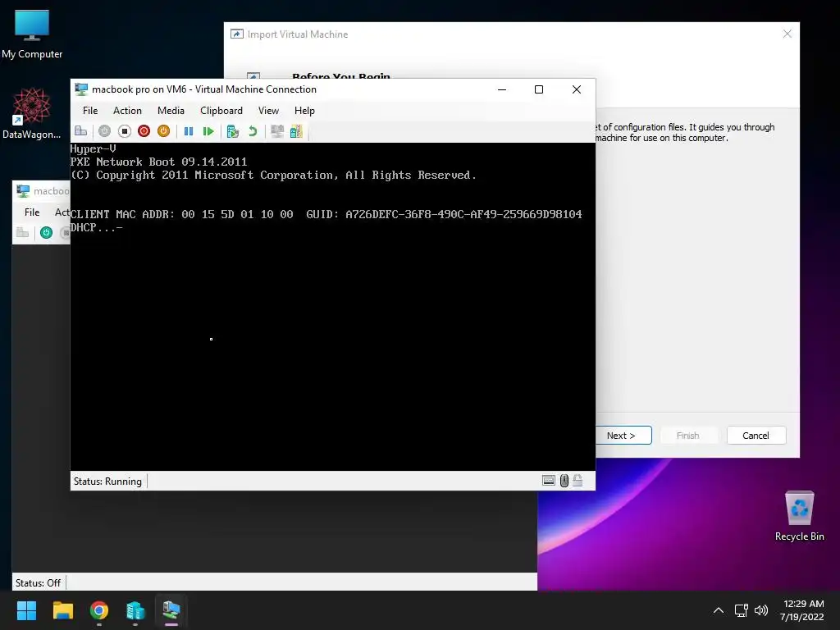Open My Computer desktop icon

32,34
